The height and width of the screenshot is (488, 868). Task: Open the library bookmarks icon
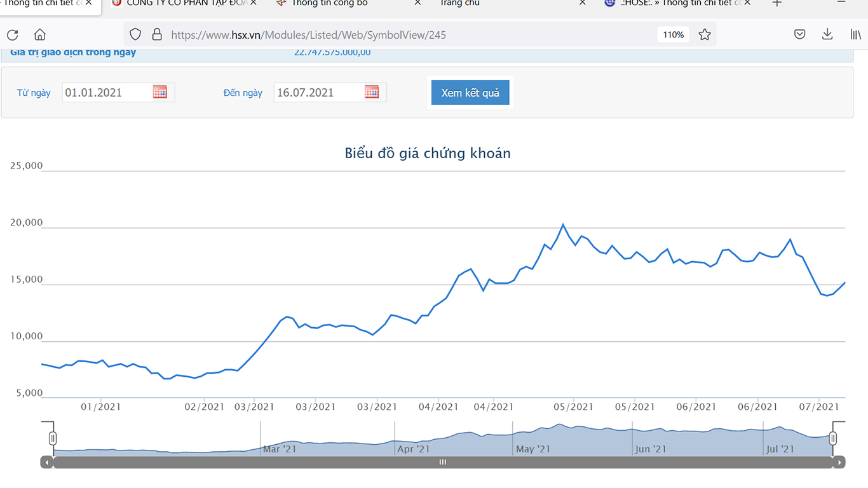(856, 34)
